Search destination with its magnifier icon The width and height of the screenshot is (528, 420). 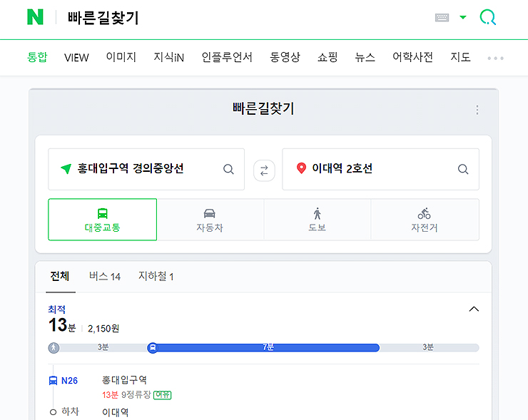click(463, 169)
